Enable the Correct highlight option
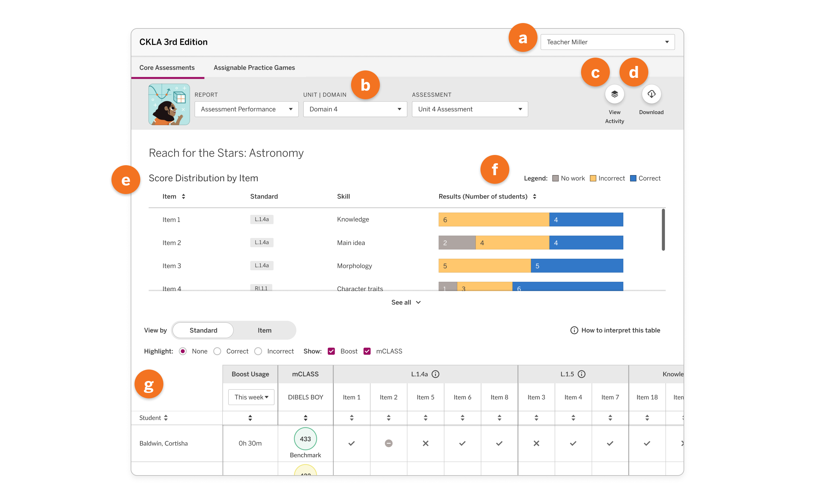 point(217,351)
